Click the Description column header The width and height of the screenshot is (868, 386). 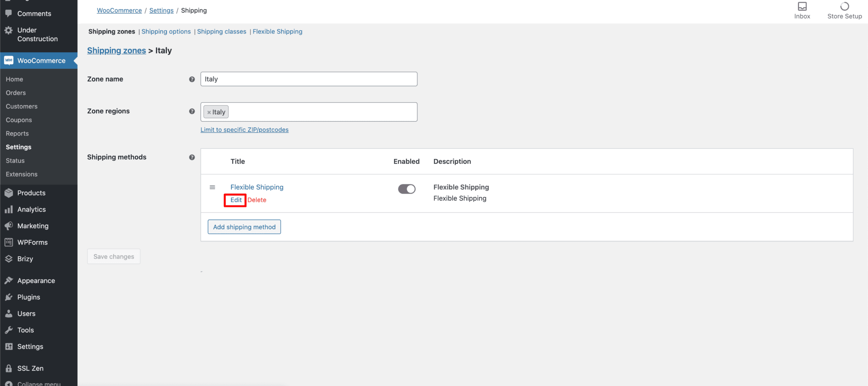click(452, 161)
